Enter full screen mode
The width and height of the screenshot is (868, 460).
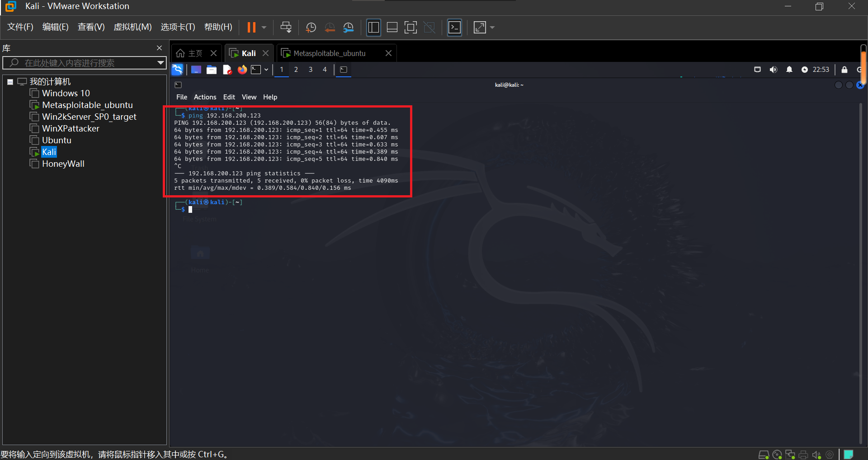[x=410, y=28]
